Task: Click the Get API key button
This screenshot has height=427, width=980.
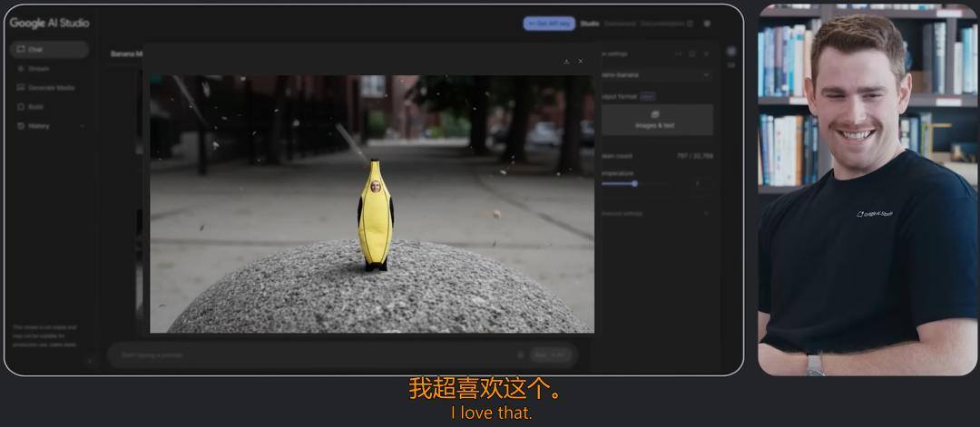Action: pyautogui.click(x=549, y=24)
